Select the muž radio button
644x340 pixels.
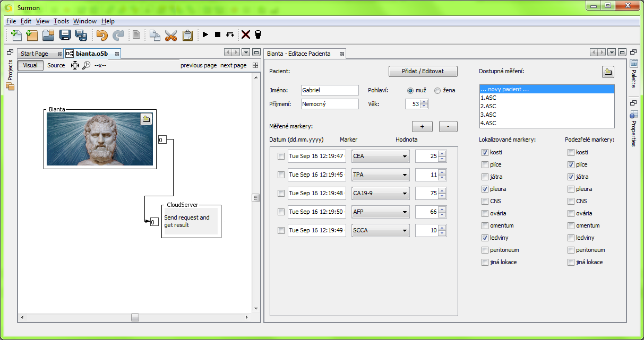tap(410, 91)
